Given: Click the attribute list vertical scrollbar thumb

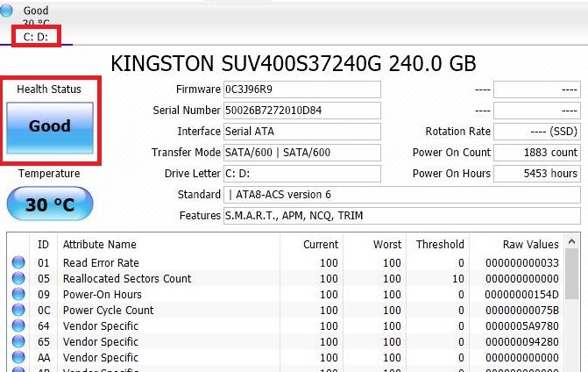Looking at the screenshot, I should (571, 274).
